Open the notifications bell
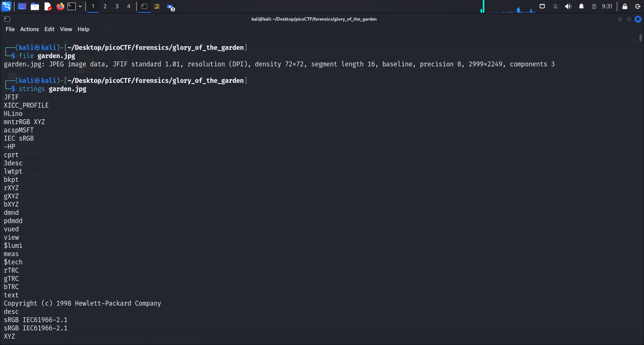The width and height of the screenshot is (644, 345). coord(581,6)
